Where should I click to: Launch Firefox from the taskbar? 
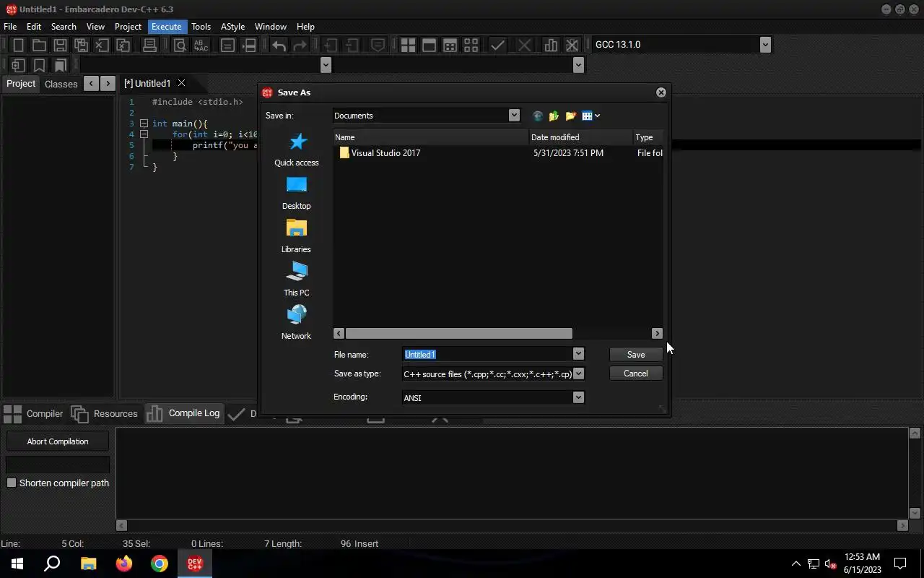point(124,564)
